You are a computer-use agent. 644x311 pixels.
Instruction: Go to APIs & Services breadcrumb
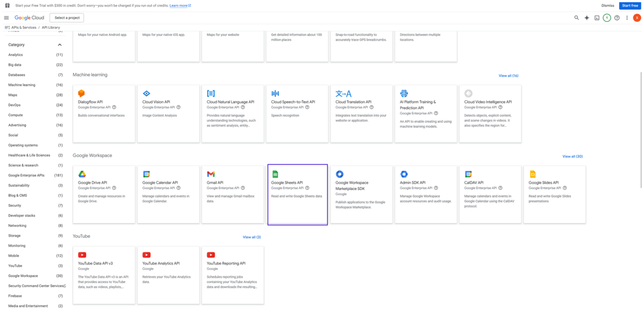(x=24, y=28)
